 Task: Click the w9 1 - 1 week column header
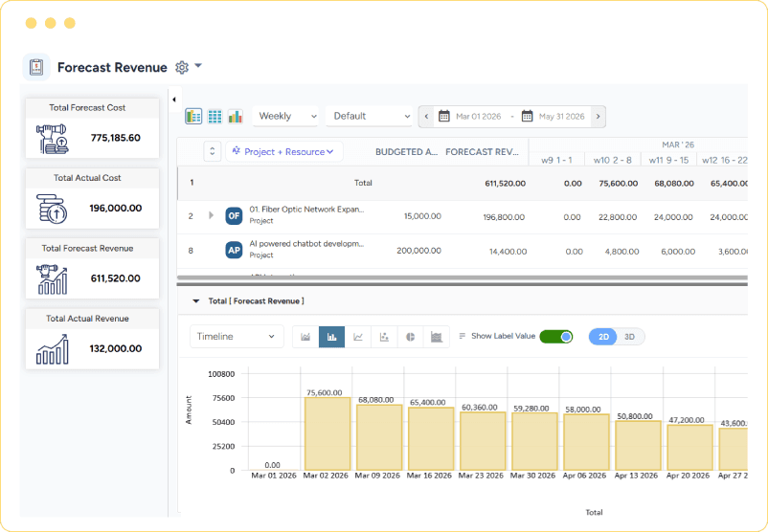click(556, 160)
